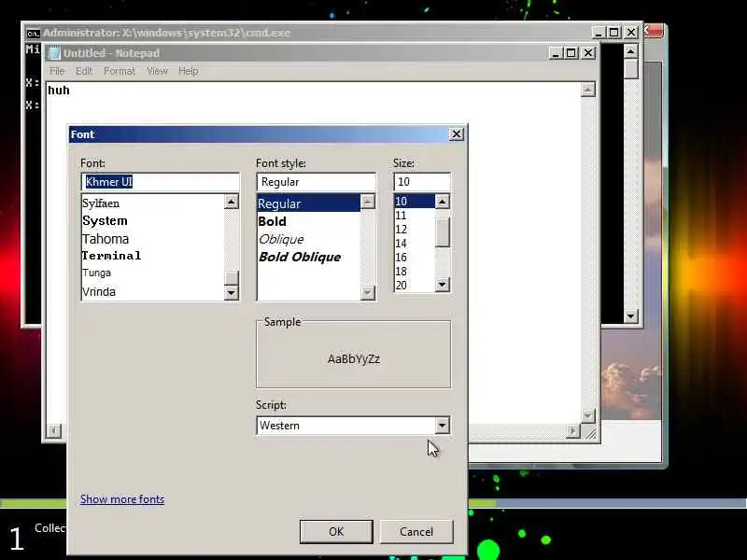Click Notepad vertical scroll down arrow
The height and width of the screenshot is (560, 747).
click(x=588, y=415)
